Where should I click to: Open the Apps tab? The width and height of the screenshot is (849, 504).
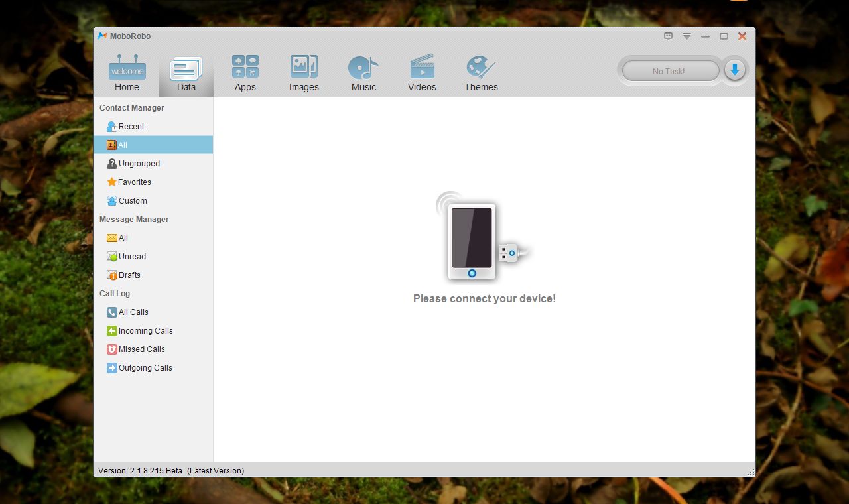point(245,73)
